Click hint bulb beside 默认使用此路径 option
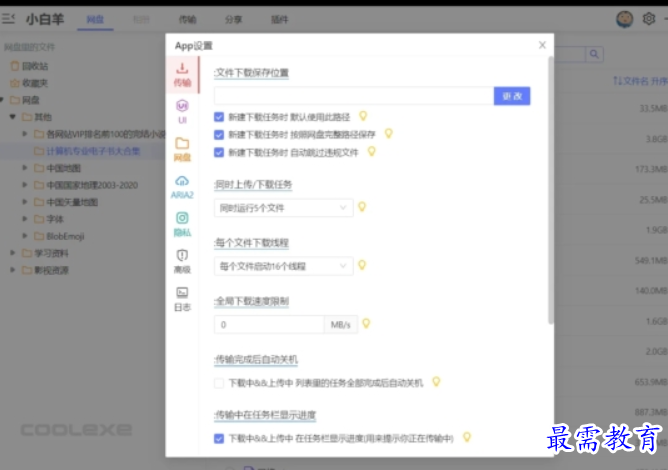 [363, 116]
